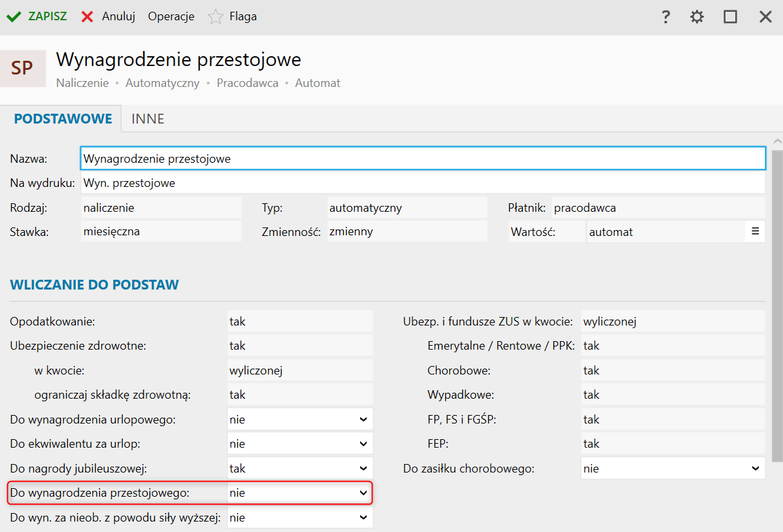Click the SP element avatar tile
The width and height of the screenshot is (783, 532).
pos(22,68)
